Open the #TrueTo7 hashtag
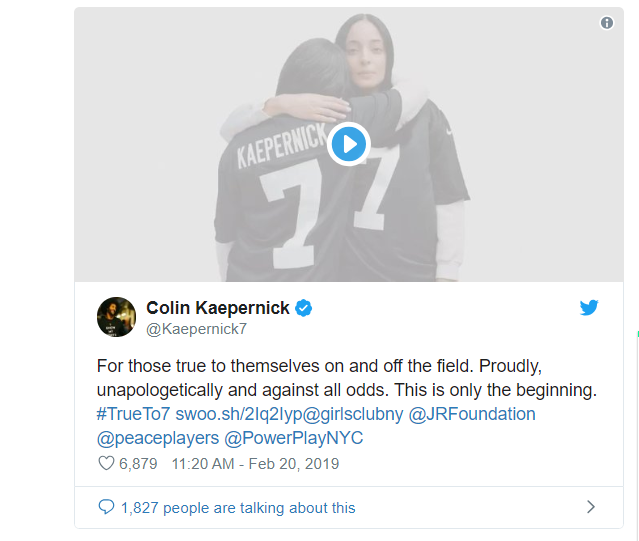This screenshot has width=639, height=541. (x=133, y=414)
